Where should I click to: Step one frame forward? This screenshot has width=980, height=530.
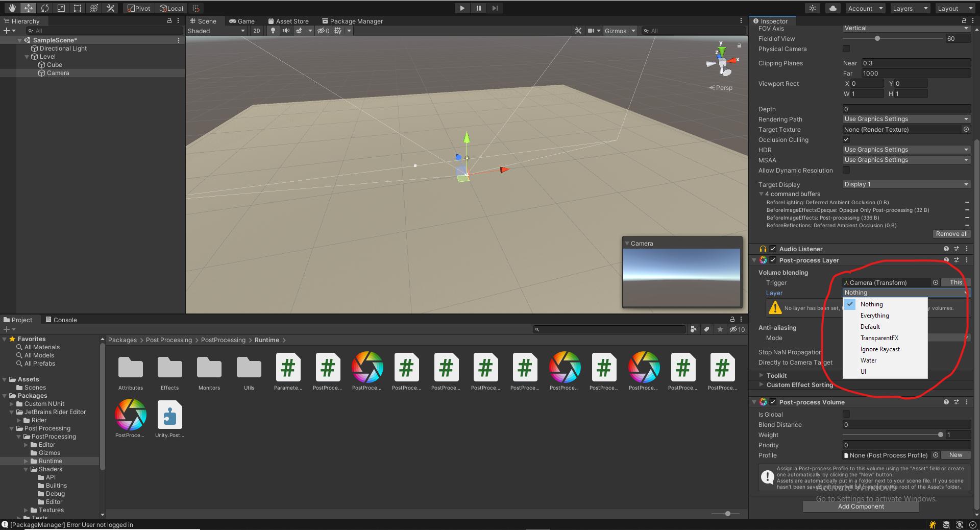495,8
